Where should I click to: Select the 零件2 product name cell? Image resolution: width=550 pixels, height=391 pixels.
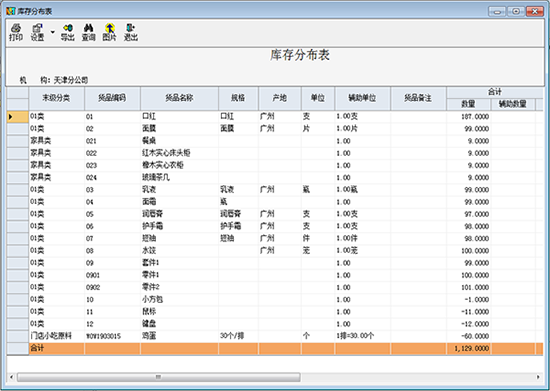tap(179, 287)
